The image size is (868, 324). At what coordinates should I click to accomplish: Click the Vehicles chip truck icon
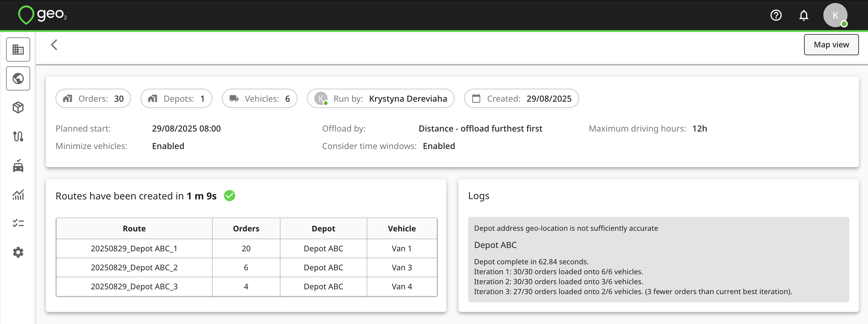click(x=234, y=98)
